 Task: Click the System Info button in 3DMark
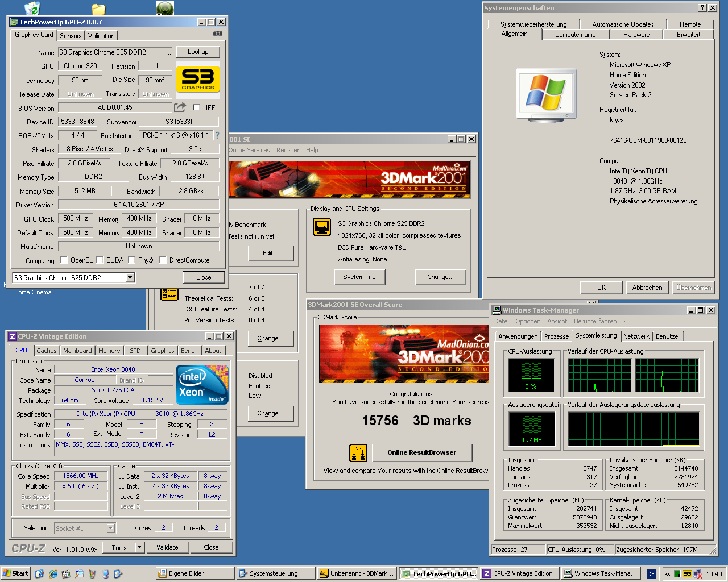tap(359, 277)
